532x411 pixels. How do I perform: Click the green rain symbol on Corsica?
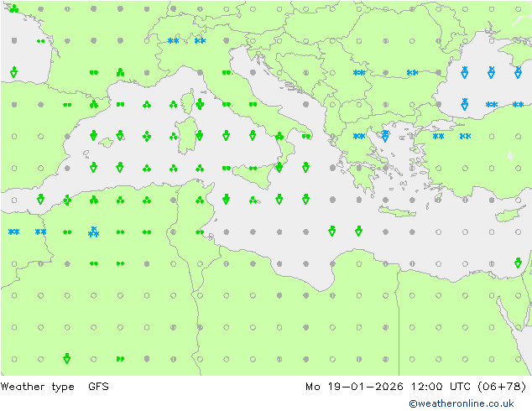point(200,105)
